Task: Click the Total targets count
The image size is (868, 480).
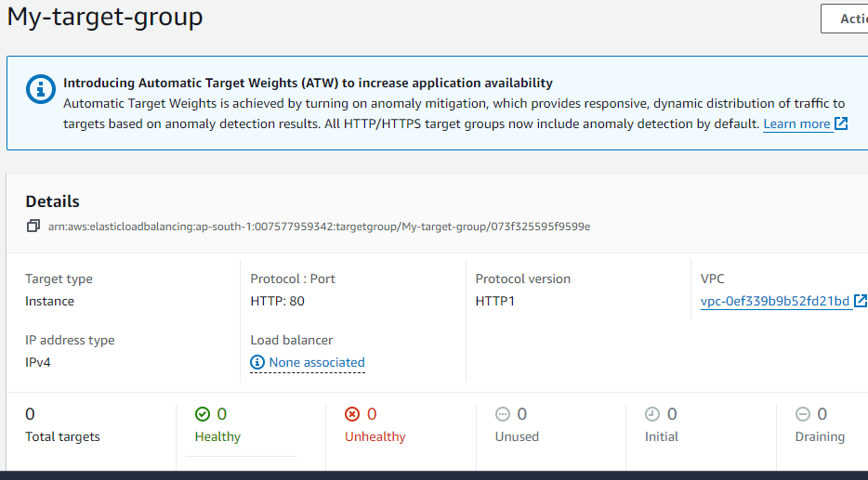Action: 30,414
